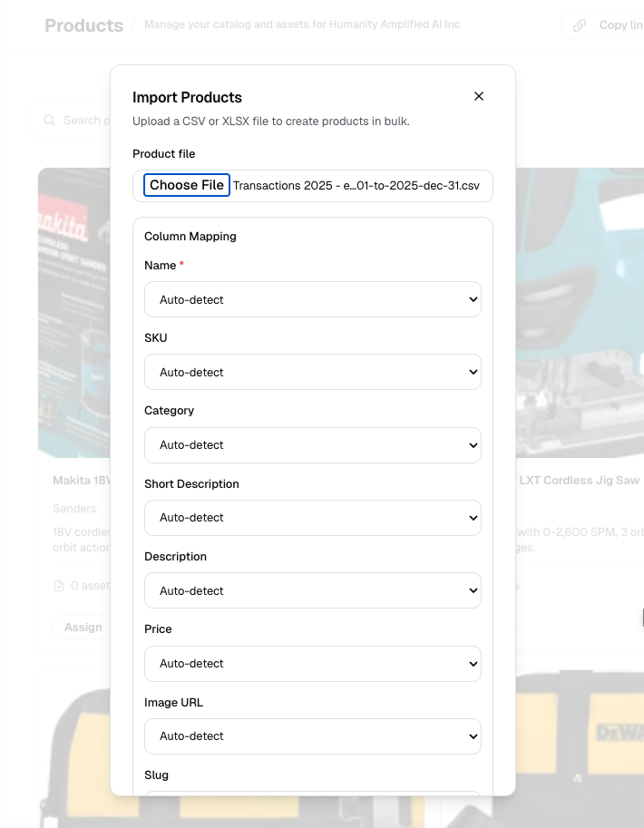Close the Import Products dialog

[479, 96]
